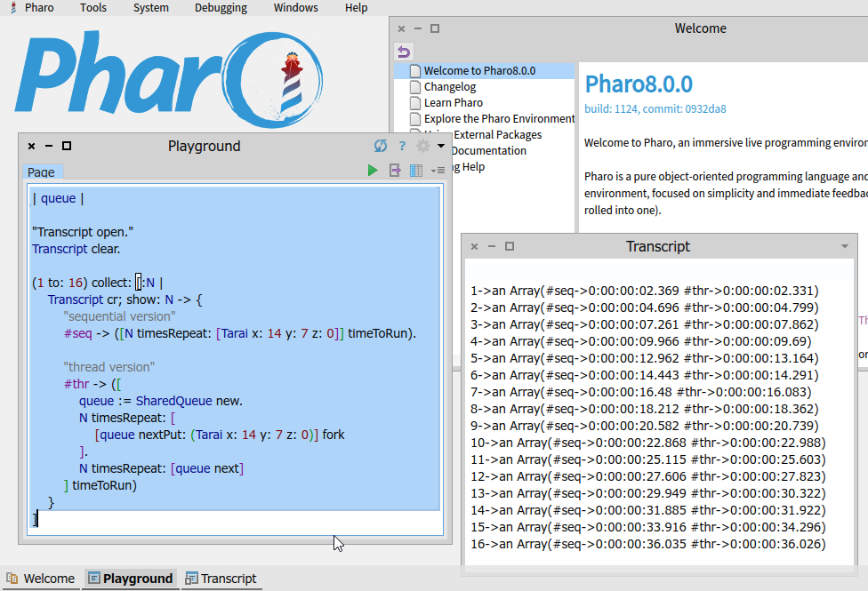This screenshot has height=591, width=868.
Task: Select the Page tab in Playground
Action: 43,172
